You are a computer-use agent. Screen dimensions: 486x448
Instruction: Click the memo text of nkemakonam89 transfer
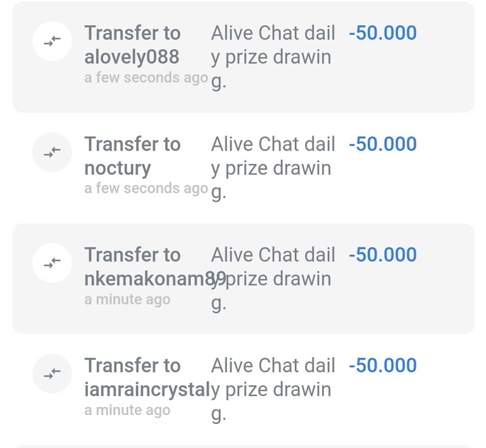coord(273,279)
